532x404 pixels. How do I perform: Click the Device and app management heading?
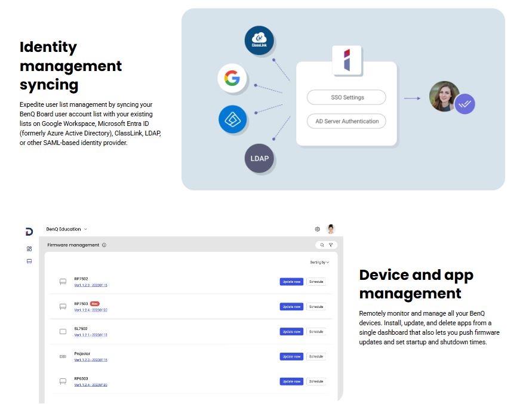[416, 284]
